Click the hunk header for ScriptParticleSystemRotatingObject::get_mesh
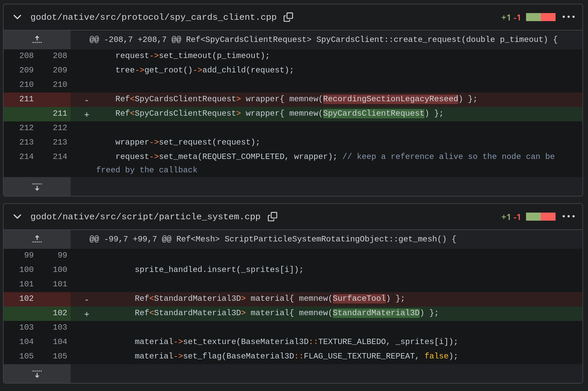 tap(273, 239)
